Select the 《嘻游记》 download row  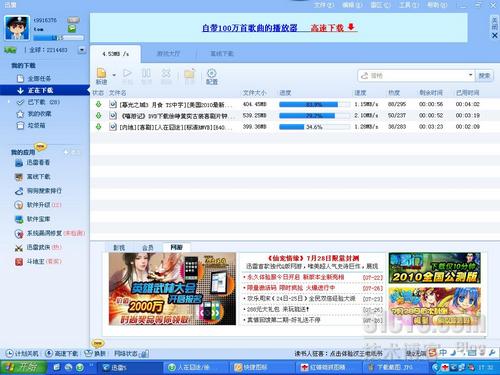tap(295, 116)
